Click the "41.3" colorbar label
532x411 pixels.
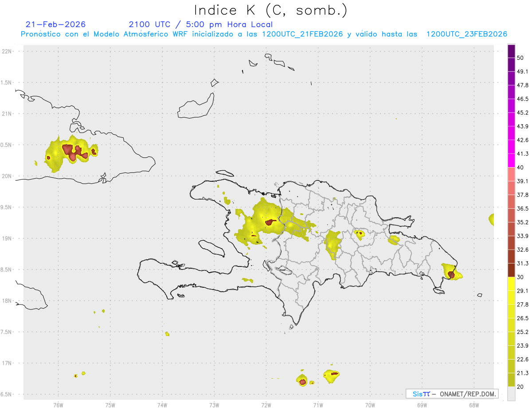(523, 154)
